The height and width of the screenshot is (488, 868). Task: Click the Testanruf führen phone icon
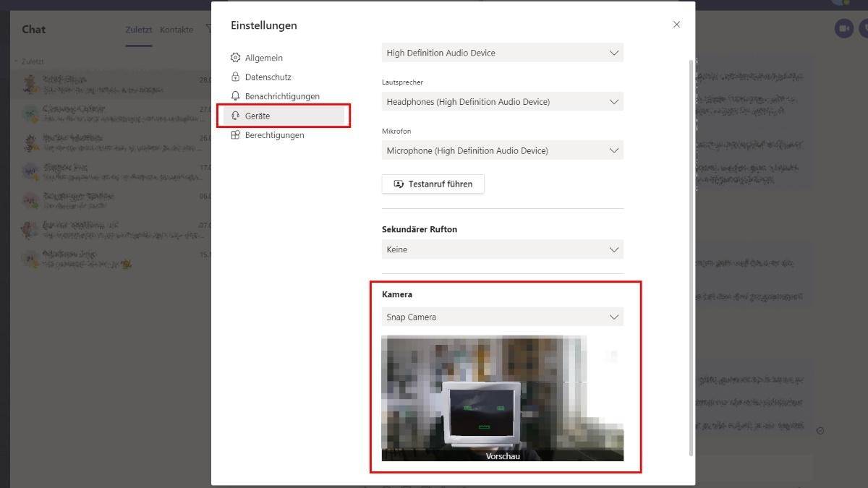click(399, 184)
